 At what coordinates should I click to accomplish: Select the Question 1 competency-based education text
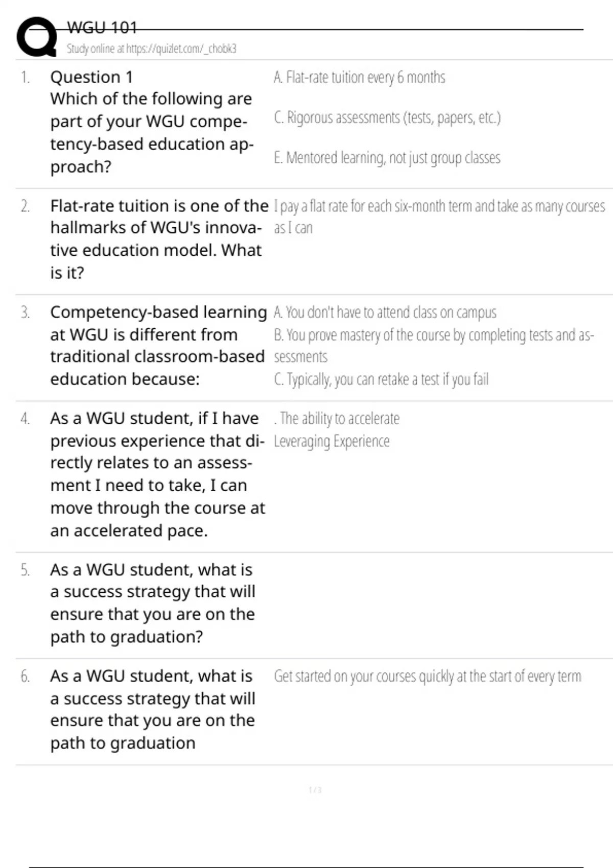coord(151,122)
